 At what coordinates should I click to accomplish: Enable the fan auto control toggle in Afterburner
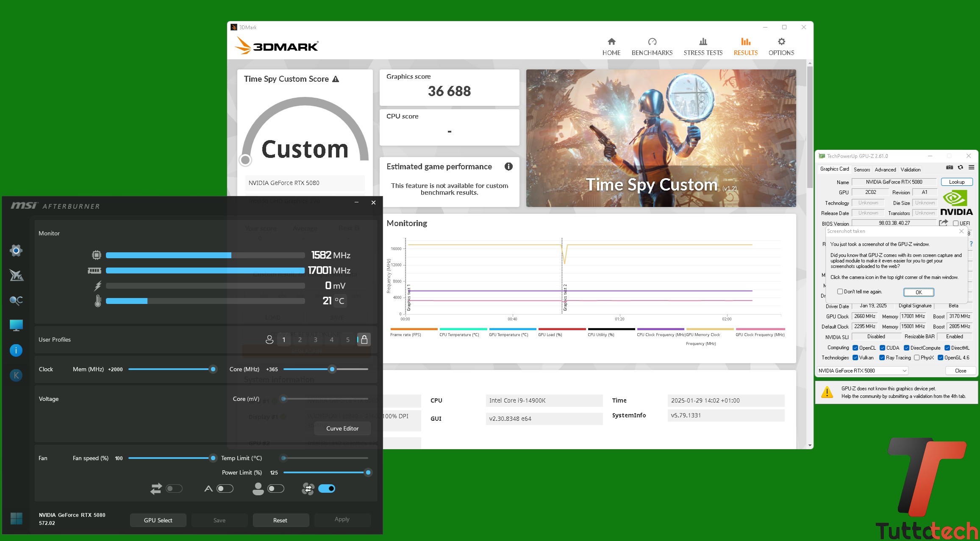click(327, 489)
